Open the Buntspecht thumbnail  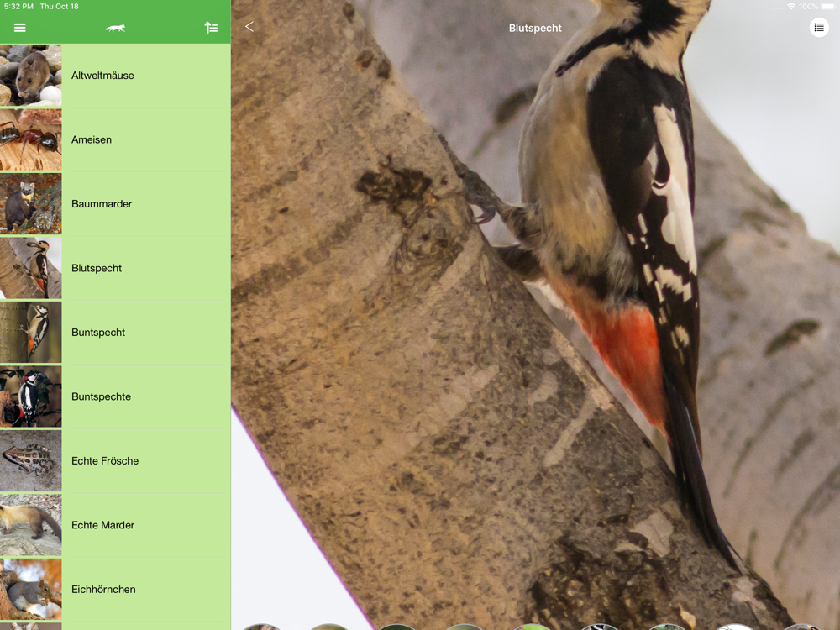click(x=30, y=332)
